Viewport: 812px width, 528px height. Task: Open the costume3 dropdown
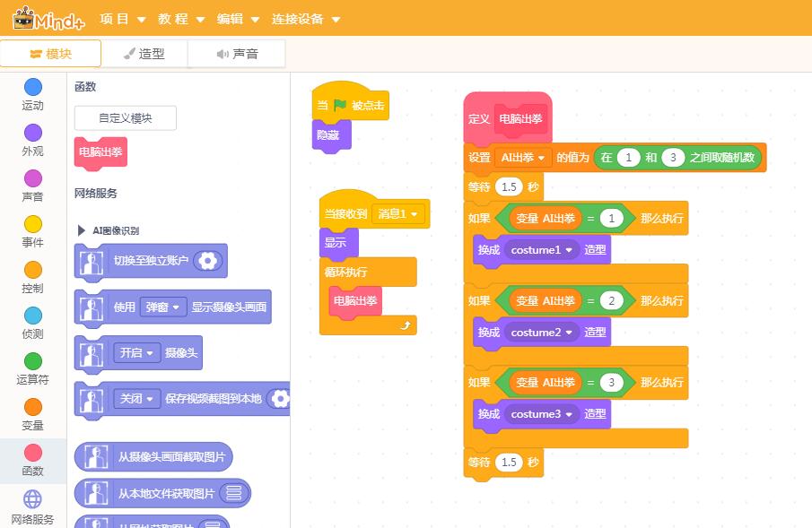[541, 414]
